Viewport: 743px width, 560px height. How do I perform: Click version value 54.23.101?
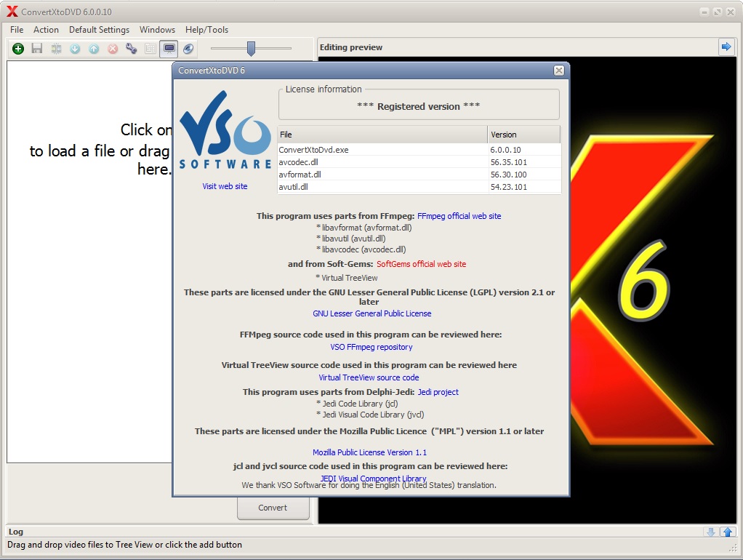pyautogui.click(x=508, y=187)
